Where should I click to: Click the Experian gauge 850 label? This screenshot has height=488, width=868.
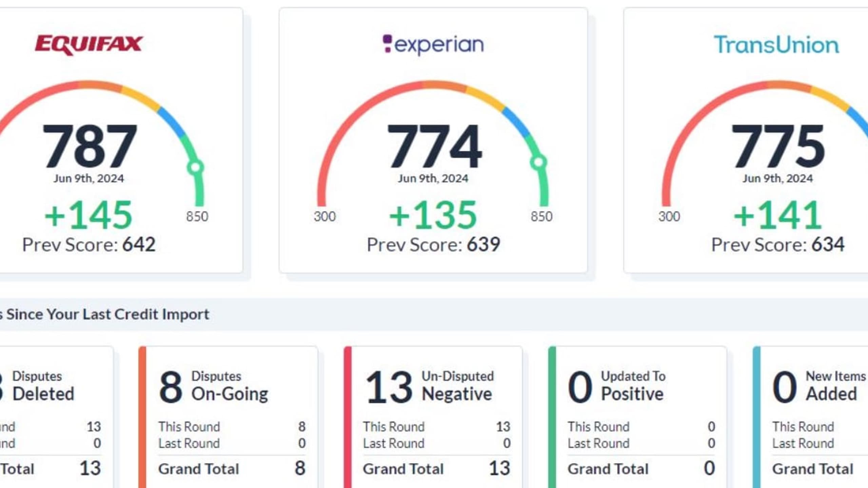click(x=541, y=217)
